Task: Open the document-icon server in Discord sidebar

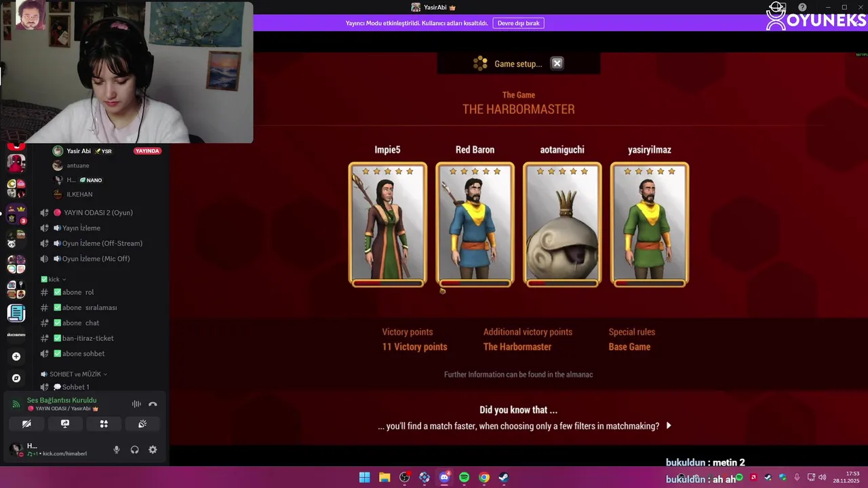Action: point(16,313)
